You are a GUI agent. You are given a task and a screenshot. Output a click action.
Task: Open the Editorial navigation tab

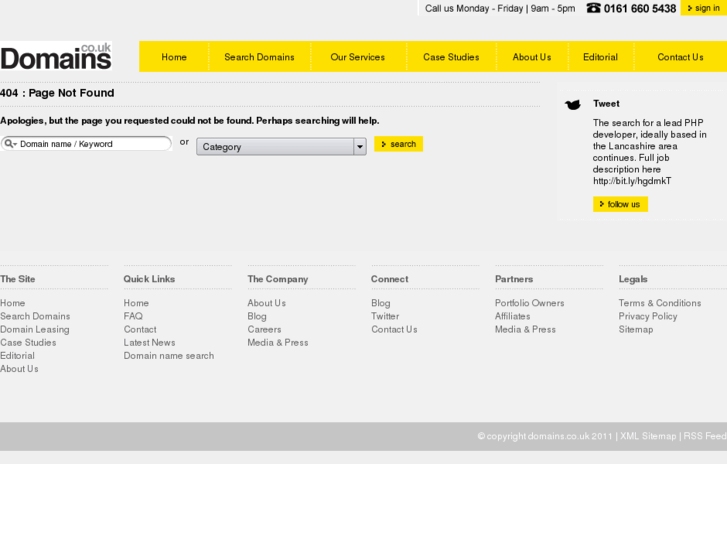(x=600, y=57)
